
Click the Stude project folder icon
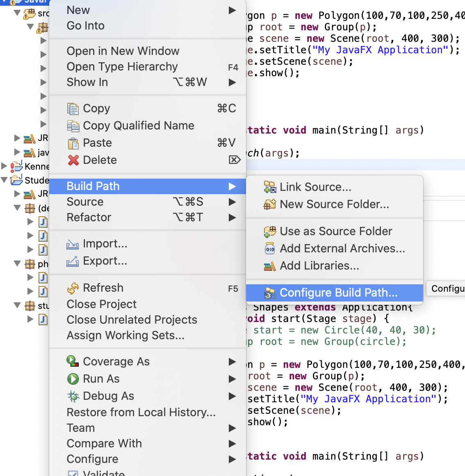coord(16,180)
